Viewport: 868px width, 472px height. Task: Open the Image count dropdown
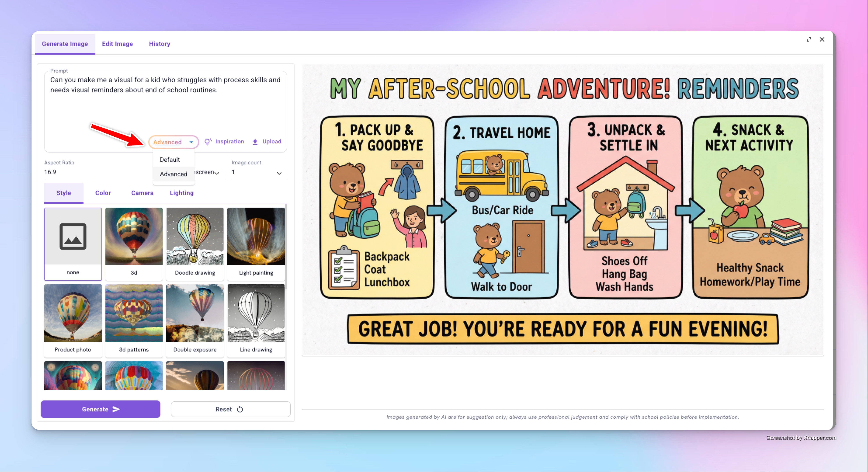pyautogui.click(x=259, y=172)
